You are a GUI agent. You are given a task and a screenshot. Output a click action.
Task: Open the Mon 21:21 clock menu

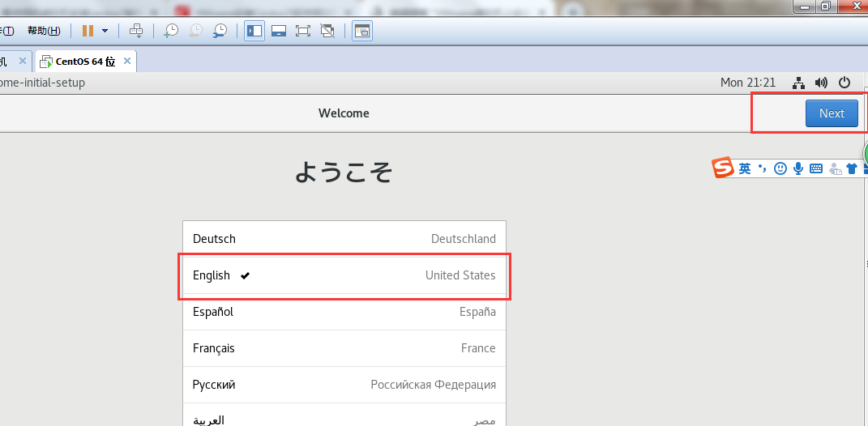coord(748,83)
